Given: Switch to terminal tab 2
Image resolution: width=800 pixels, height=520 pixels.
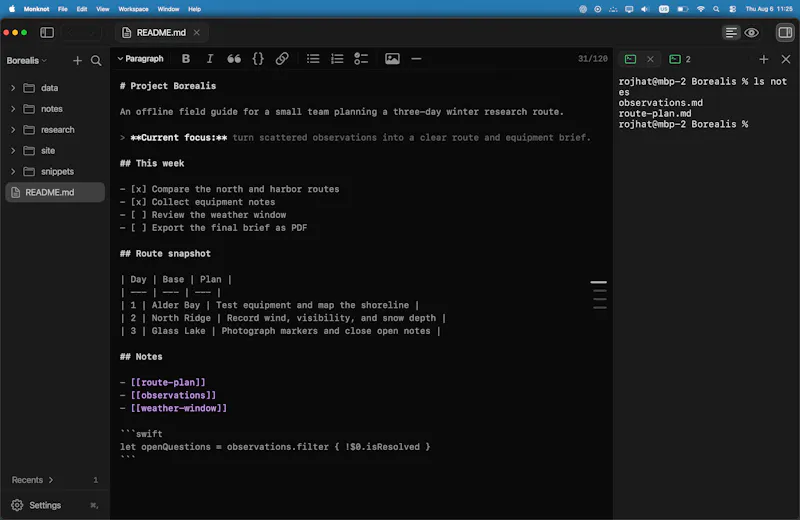Looking at the screenshot, I should pyautogui.click(x=680, y=59).
